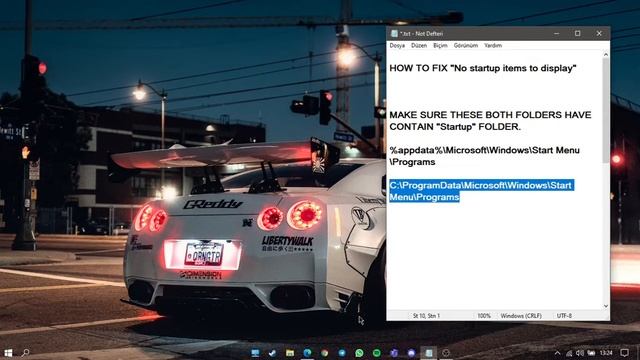
Task: Maximize the Not Defteri window
Action: tap(578, 33)
